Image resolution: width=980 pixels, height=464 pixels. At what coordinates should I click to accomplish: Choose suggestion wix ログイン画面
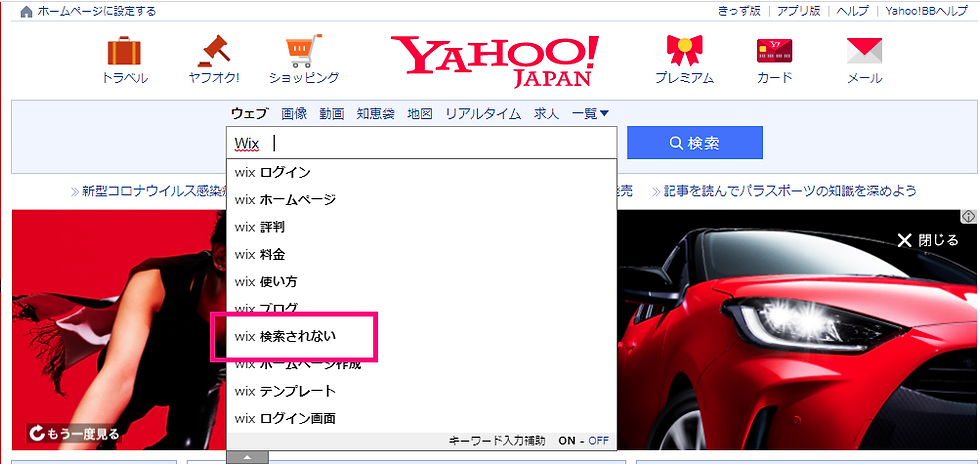click(422, 418)
